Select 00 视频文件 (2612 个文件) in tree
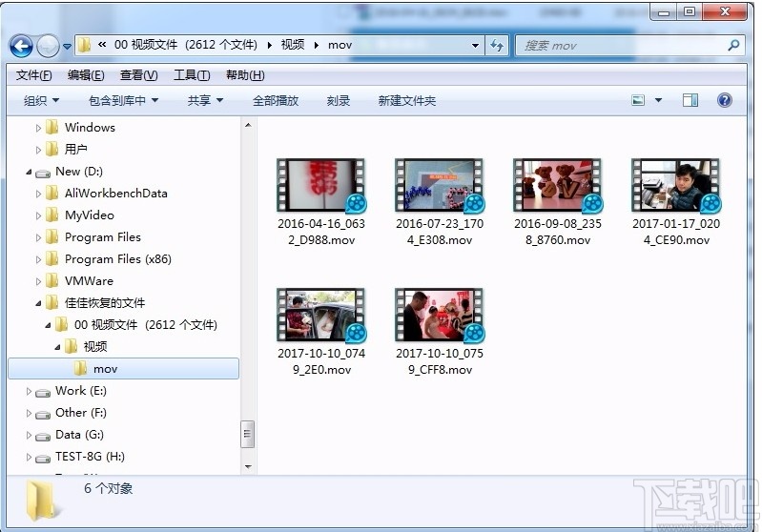 (145, 325)
